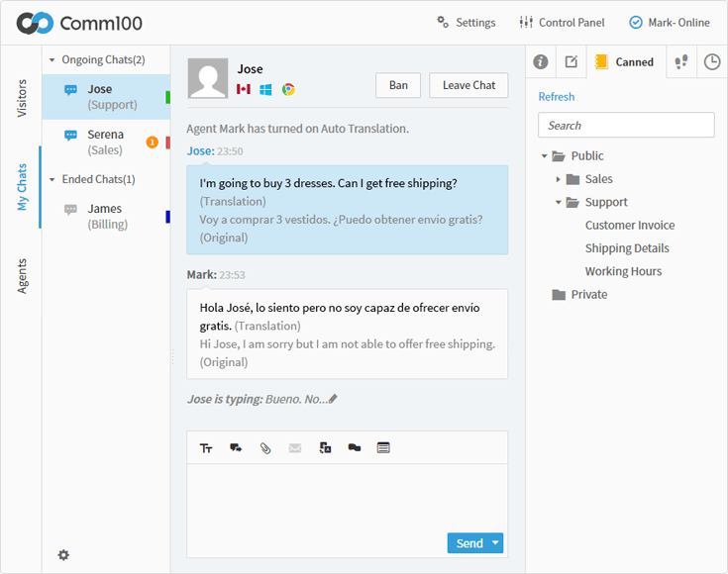Click the bottom-left gear preferences icon
Image resolution: width=728 pixels, height=574 pixels.
pyautogui.click(x=63, y=555)
